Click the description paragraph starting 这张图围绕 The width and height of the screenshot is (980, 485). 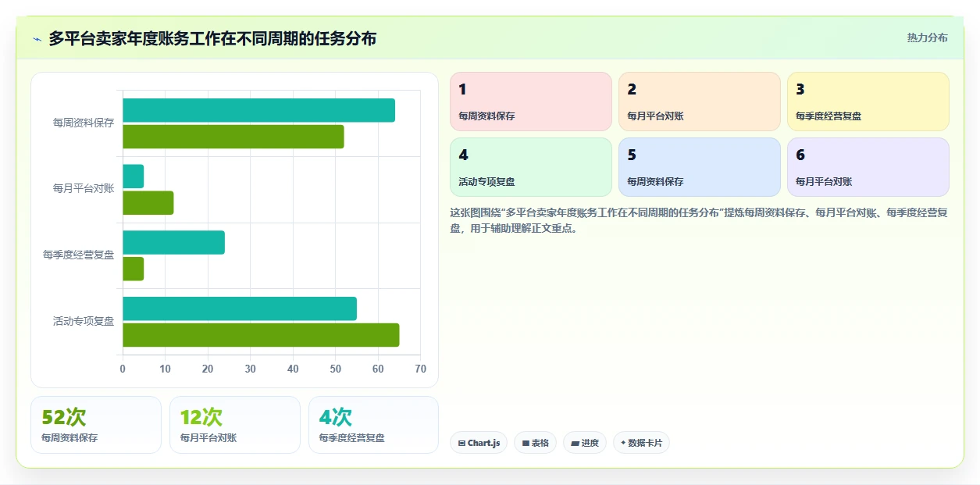coord(699,220)
